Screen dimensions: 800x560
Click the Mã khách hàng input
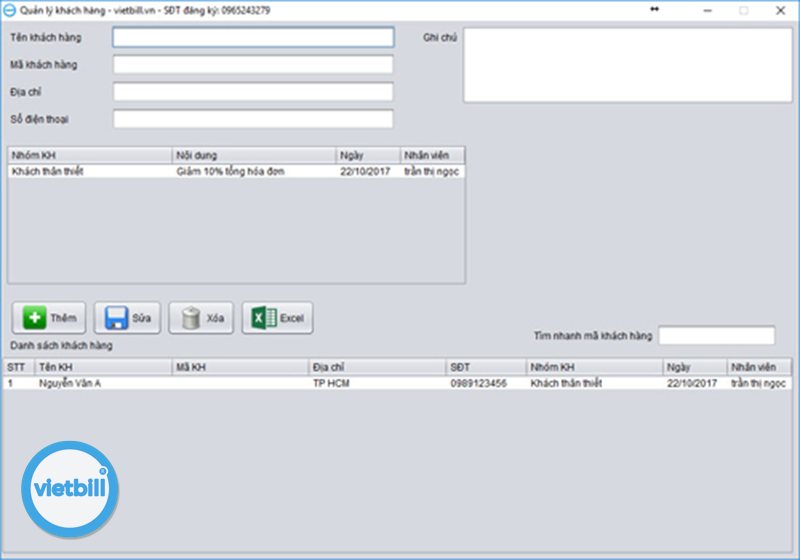tap(253, 65)
